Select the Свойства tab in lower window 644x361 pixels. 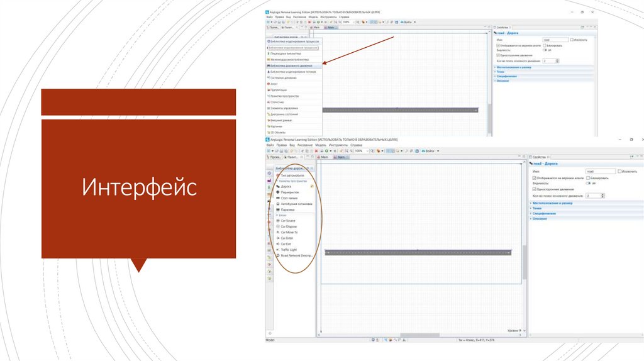[539, 157]
